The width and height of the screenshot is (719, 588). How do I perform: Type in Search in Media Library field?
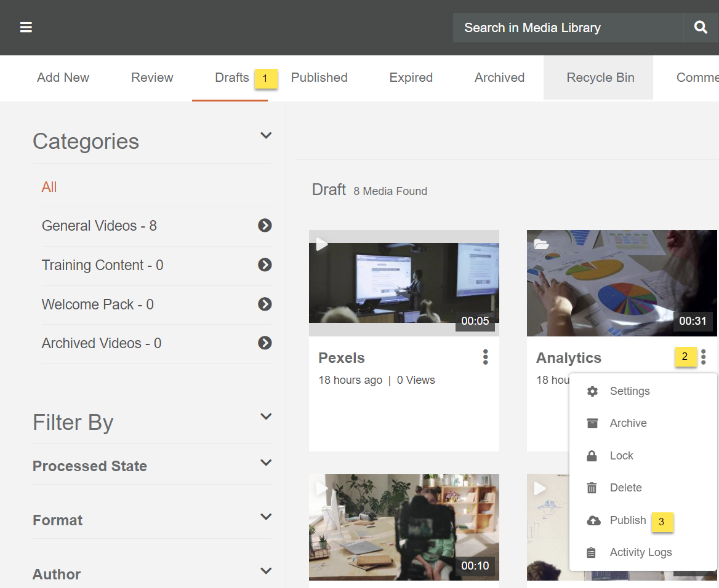coord(566,28)
